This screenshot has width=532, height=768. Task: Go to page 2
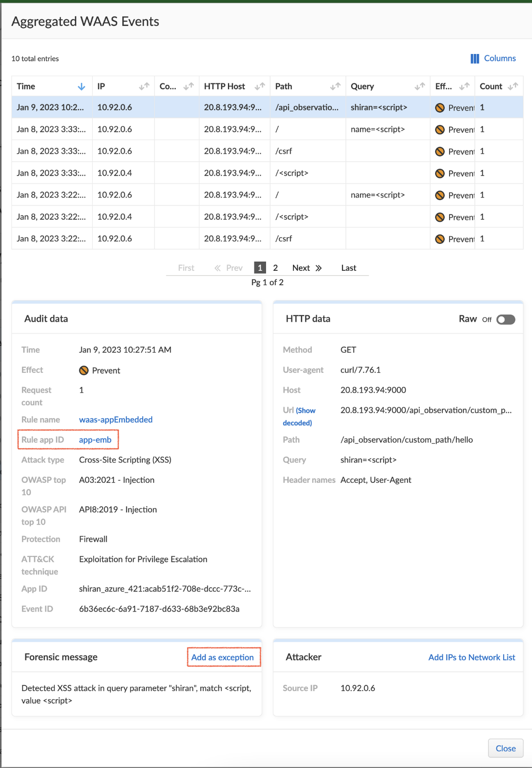275,268
